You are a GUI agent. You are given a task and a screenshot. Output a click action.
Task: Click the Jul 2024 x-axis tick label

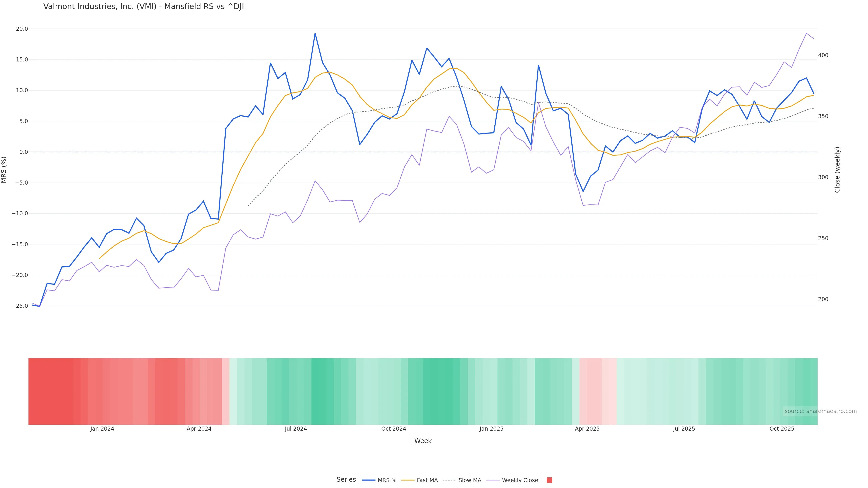click(295, 429)
